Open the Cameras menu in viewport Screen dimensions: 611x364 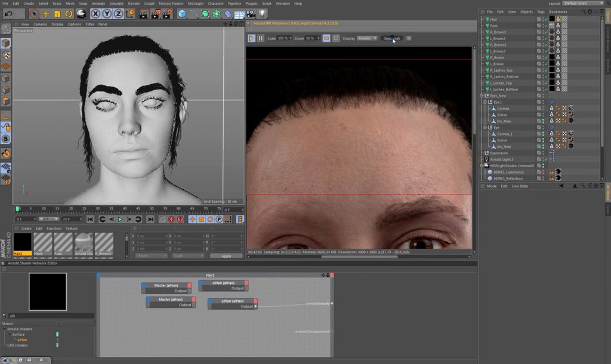(x=40, y=24)
